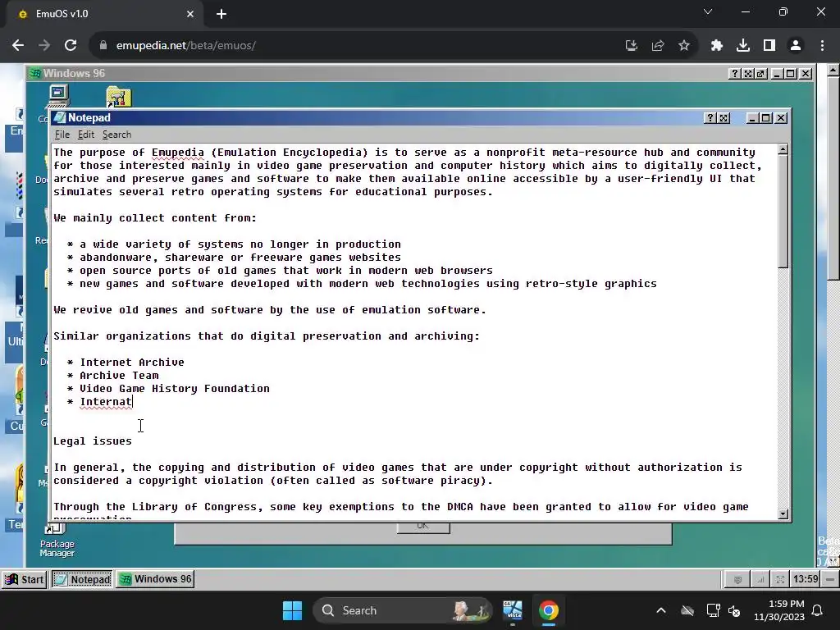Select the folder shortcut icon in Windows 96
This screenshot has height=630, width=840.
(x=119, y=97)
